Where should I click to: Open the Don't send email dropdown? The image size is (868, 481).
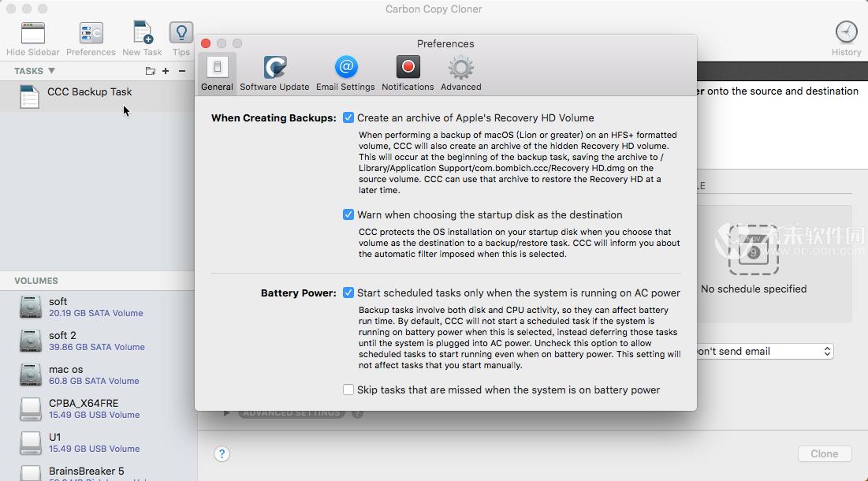point(765,352)
